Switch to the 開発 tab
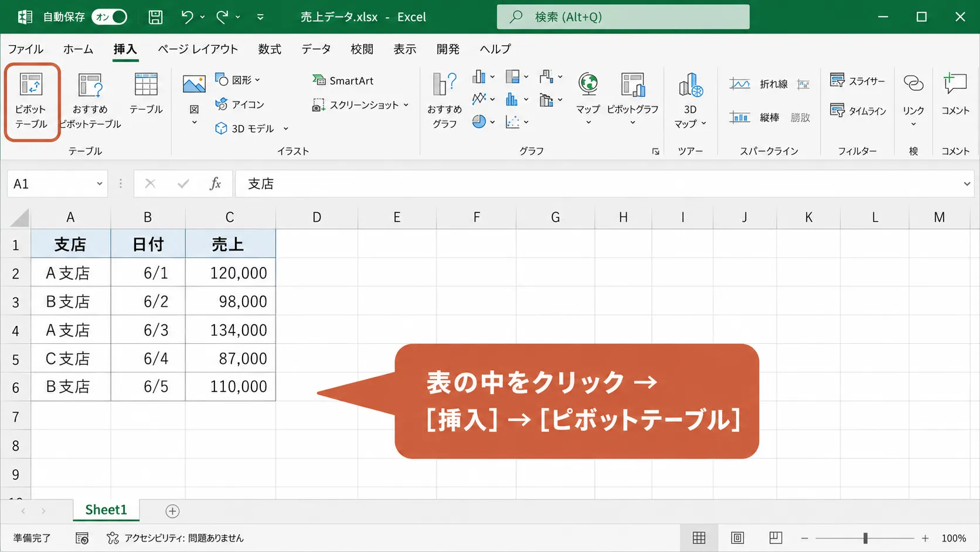Viewport: 980px width, 552px height. coord(448,49)
